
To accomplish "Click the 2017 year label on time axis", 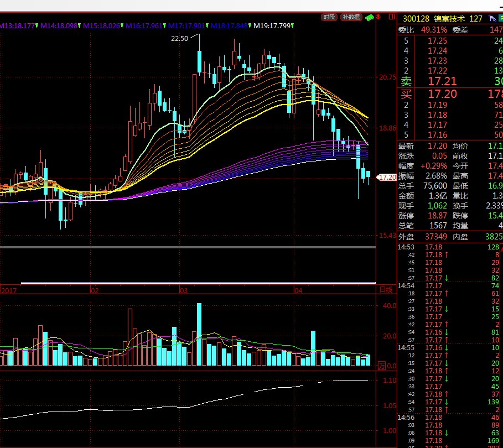I will [9, 290].
